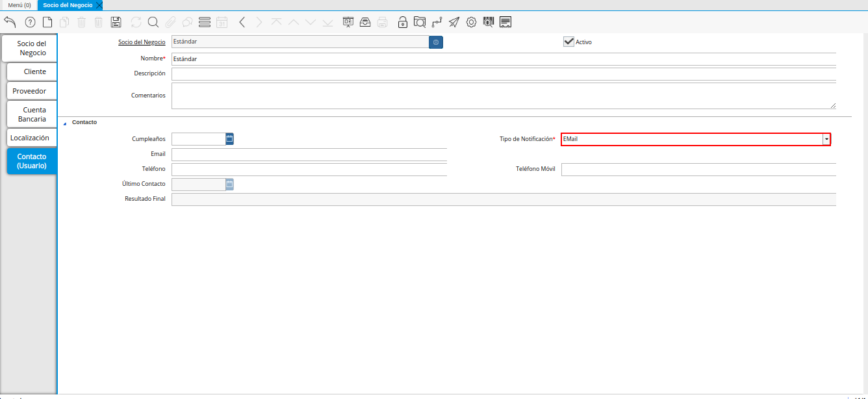
Task: Collapse the Contacto section
Action: click(x=65, y=123)
